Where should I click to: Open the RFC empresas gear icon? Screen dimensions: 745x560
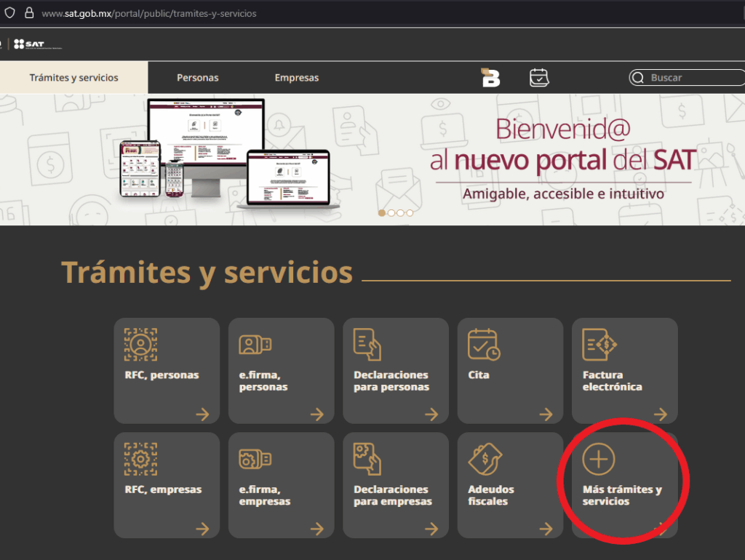(x=140, y=459)
